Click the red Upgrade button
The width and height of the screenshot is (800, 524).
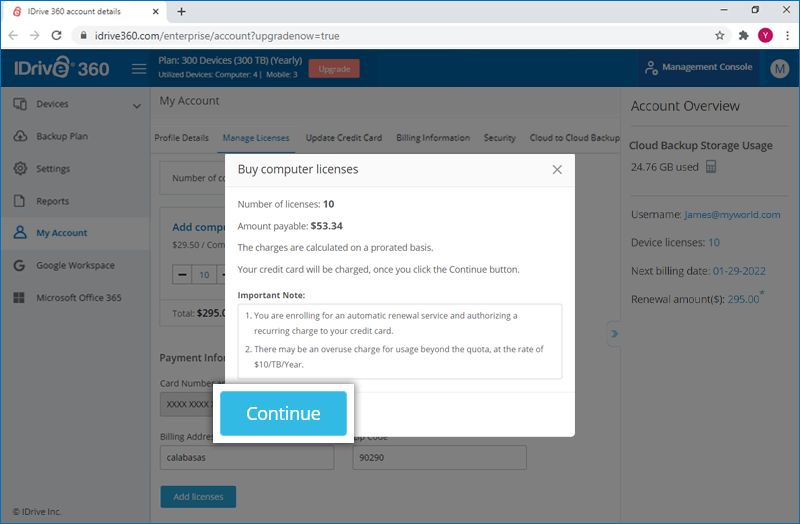click(334, 69)
